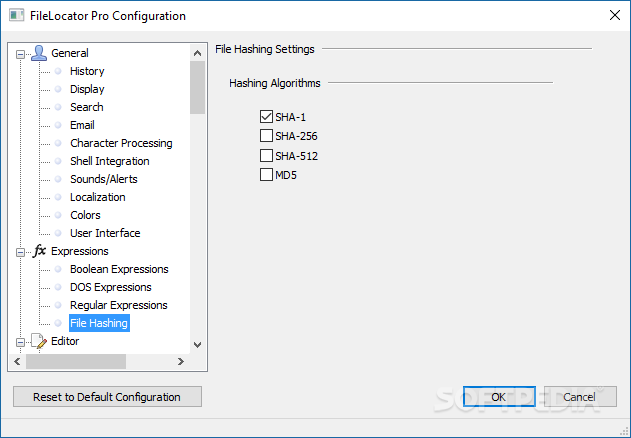Click the tree scroll down arrow

coord(197,345)
